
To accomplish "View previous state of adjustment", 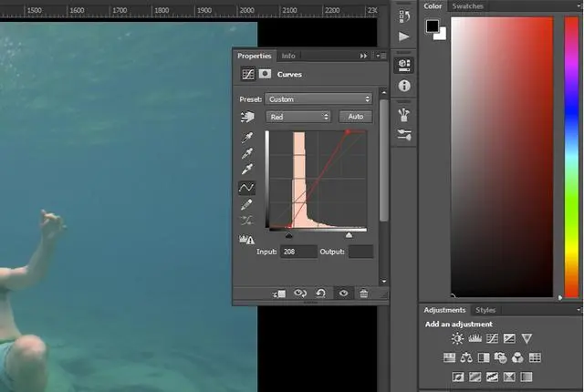I will 300,294.
